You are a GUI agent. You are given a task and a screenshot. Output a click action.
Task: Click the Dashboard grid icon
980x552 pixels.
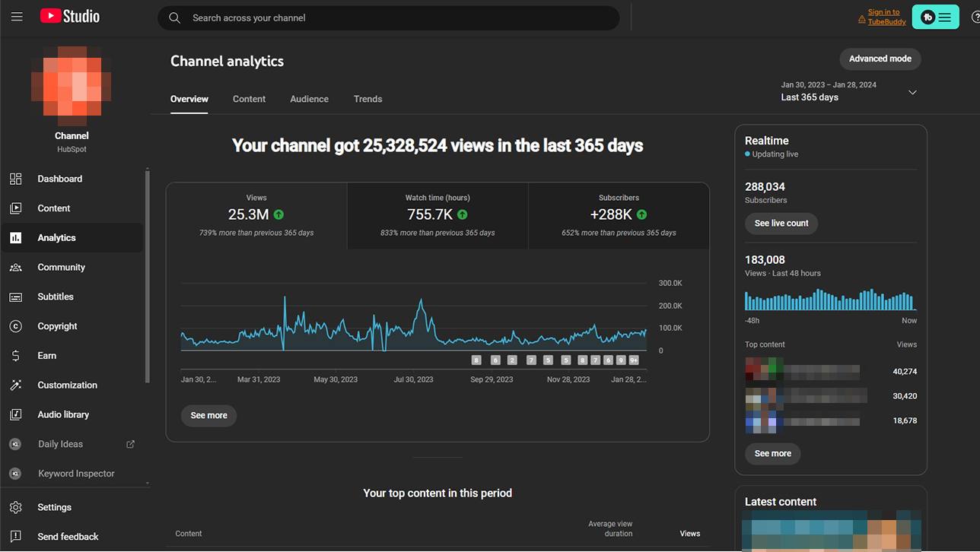[x=15, y=179]
